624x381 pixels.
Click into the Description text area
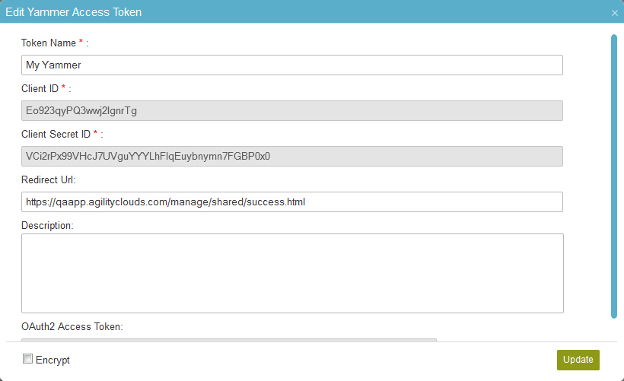tap(292, 273)
